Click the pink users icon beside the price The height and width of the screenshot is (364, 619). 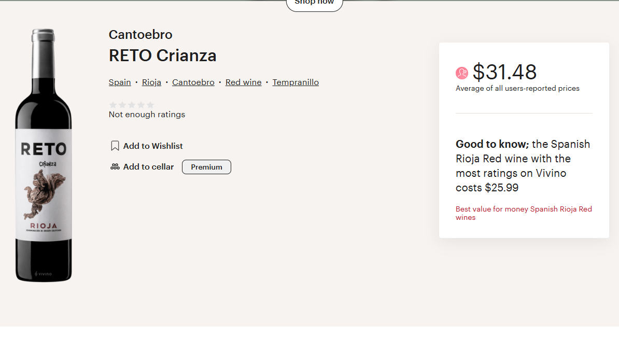[462, 73]
